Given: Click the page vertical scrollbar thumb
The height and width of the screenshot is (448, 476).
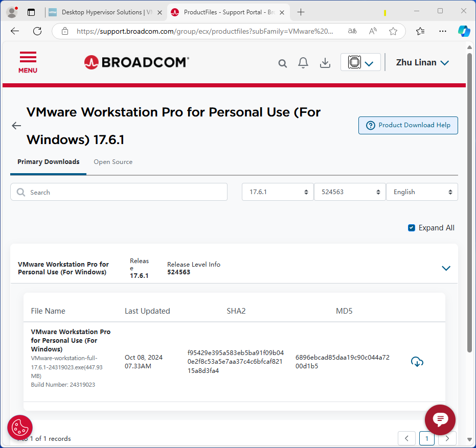Looking at the screenshot, I should pyautogui.click(x=469, y=203).
